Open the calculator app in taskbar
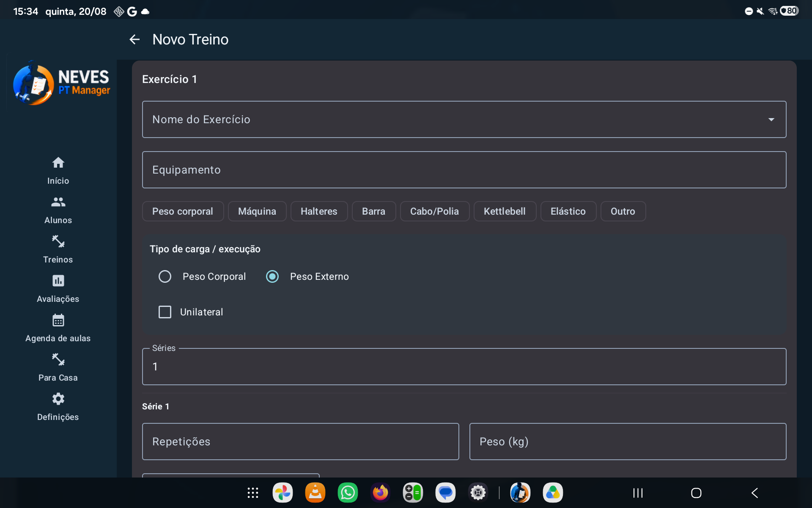 coord(413,493)
